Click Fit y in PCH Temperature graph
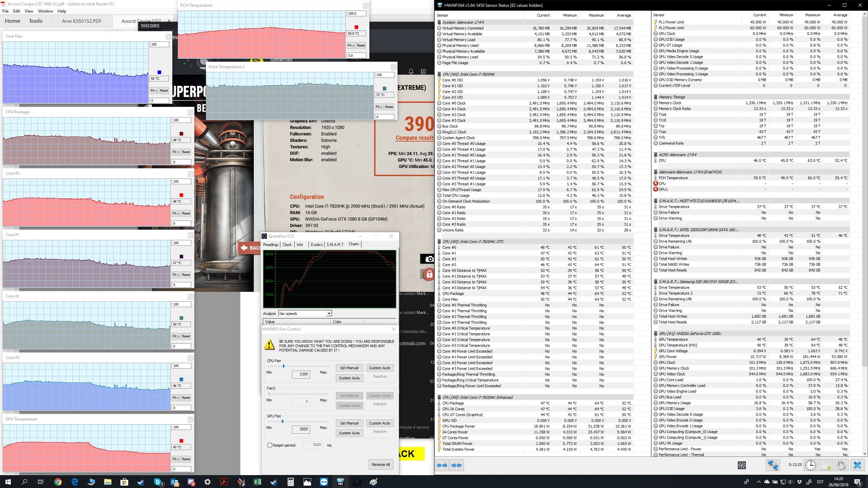The height and width of the screenshot is (488, 868). pyautogui.click(x=351, y=45)
